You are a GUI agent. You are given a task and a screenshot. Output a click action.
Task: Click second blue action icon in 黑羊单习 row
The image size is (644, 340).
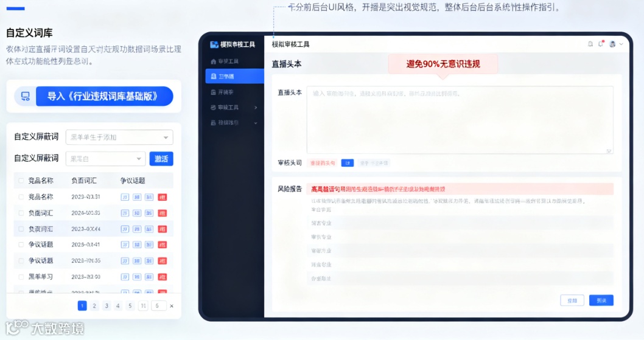(x=137, y=277)
